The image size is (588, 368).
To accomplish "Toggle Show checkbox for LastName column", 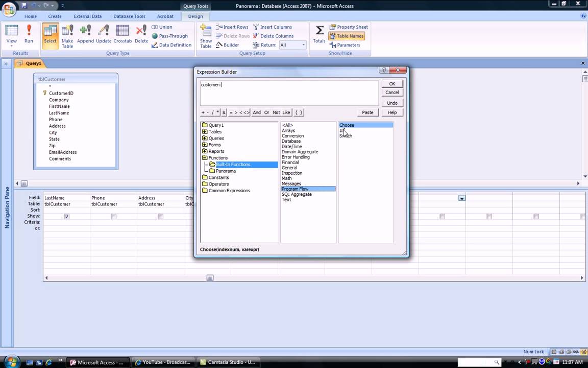I will (x=67, y=216).
